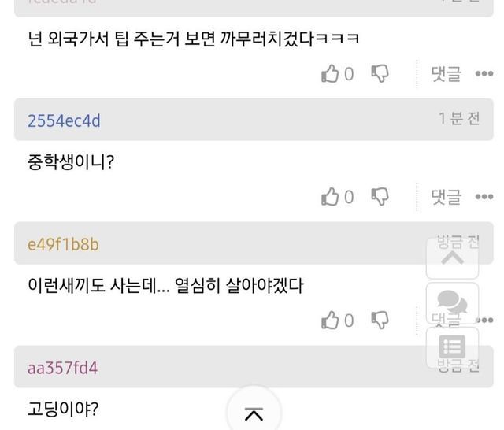Image resolution: width=504 pixels, height=430 pixels.
Task: Open profile of user aa357fd4
Action: click(x=62, y=368)
